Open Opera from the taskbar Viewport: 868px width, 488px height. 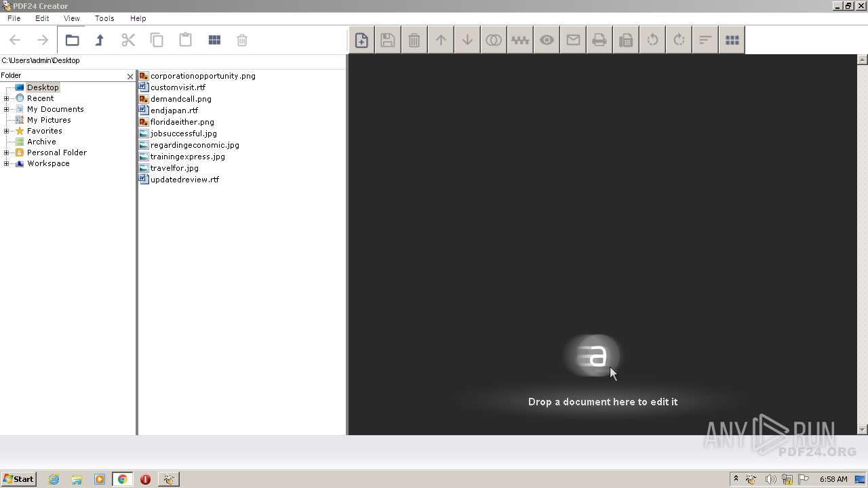145,479
